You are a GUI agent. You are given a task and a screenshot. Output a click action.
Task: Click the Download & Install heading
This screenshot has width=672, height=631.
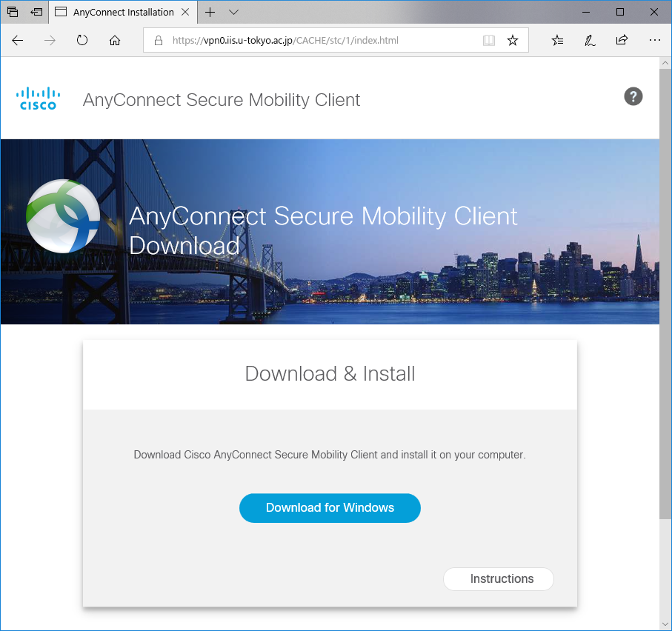(330, 373)
